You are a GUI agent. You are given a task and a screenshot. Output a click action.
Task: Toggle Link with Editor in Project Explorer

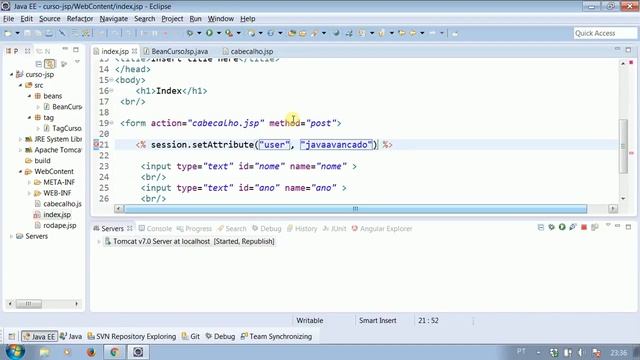click(50, 64)
